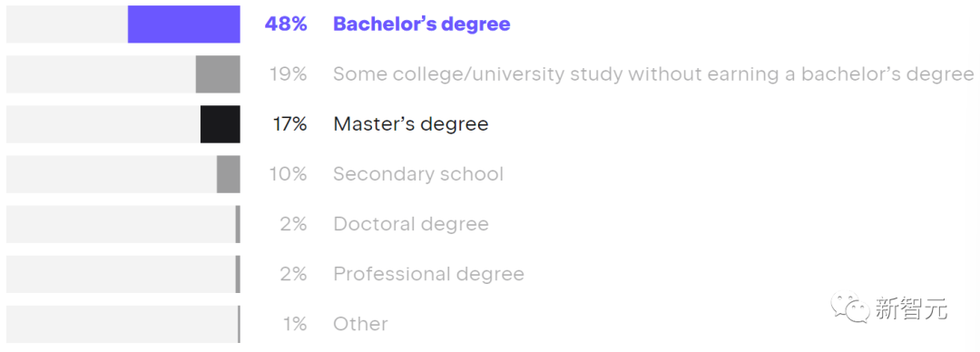Viewport: 980px width, 352px height.
Task: Click the WeChat logo watermark icon
Action: pyautogui.click(x=850, y=308)
